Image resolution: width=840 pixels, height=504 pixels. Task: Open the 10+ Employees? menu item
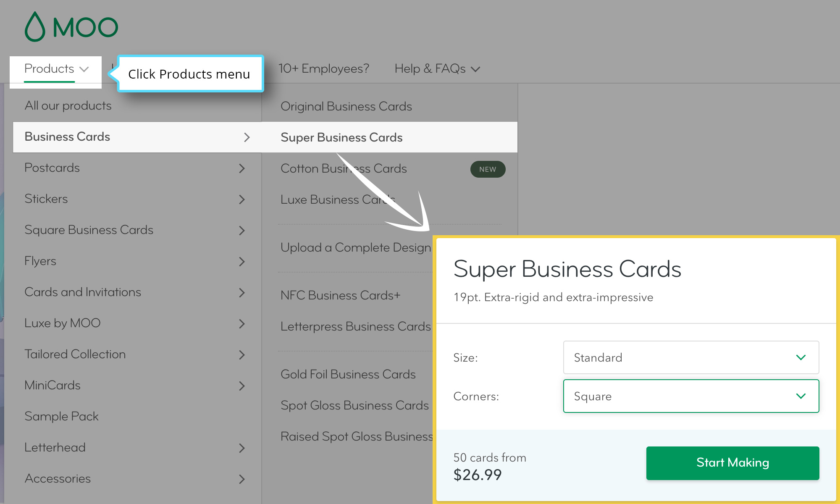click(x=323, y=68)
